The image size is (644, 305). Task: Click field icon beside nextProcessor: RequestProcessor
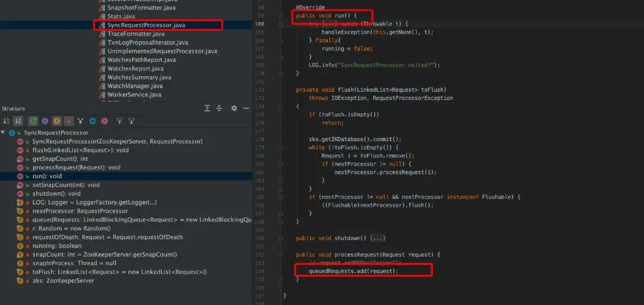(x=20, y=211)
